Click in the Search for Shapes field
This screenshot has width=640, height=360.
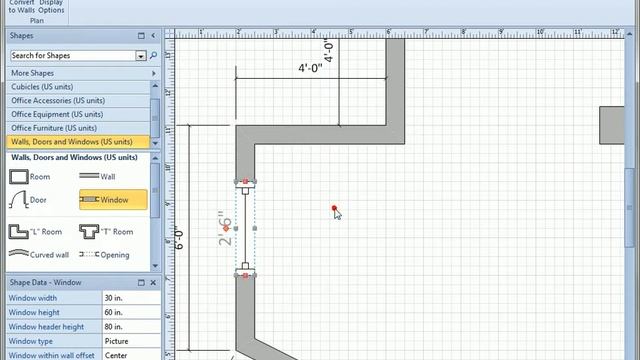tap(73, 56)
